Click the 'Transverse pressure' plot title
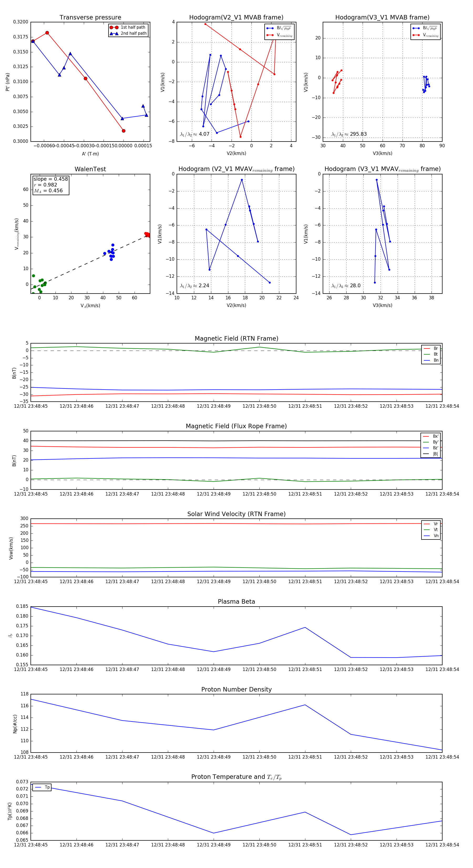 [90, 18]
